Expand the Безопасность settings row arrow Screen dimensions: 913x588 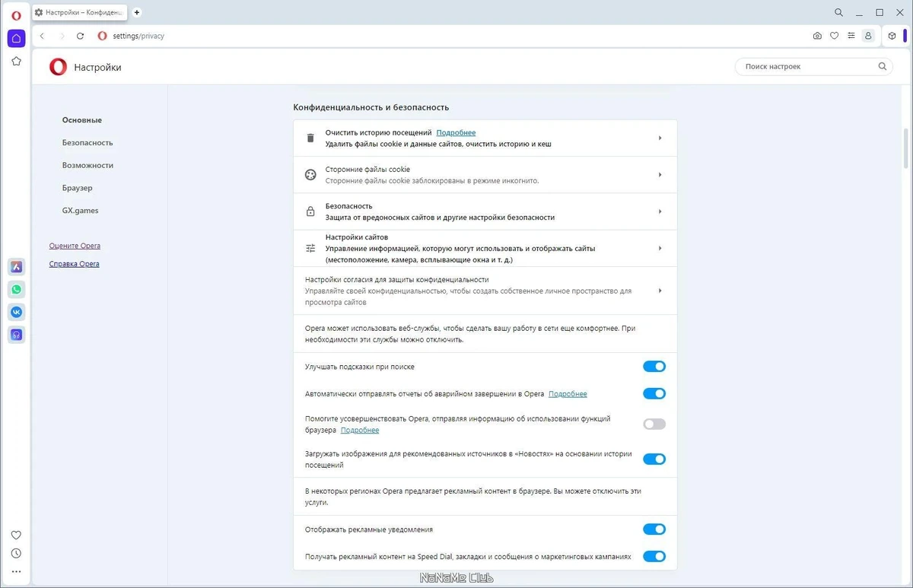point(660,211)
